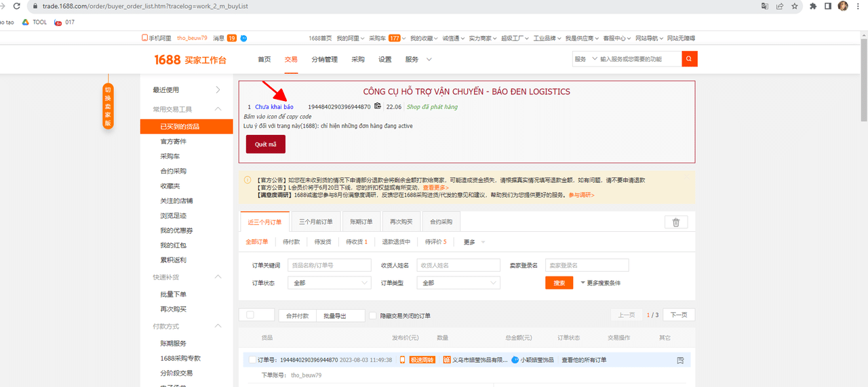Click the flag note icon on the order row
Image resolution: width=868 pixels, height=387 pixels.
coord(680,360)
